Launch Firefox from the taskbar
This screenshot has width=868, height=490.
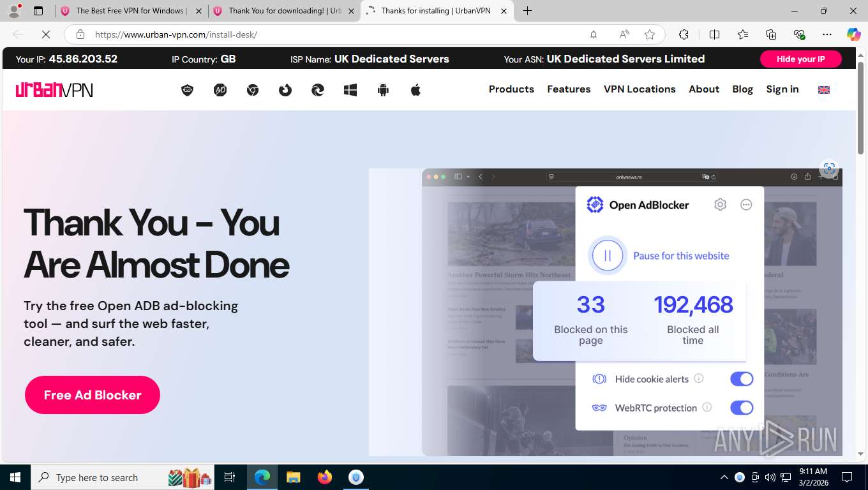coord(325,477)
